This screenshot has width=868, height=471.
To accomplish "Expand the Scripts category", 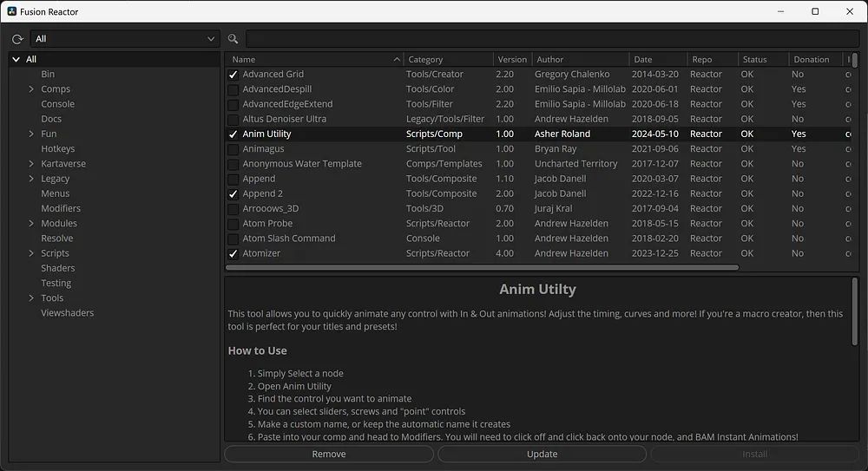I will pyautogui.click(x=31, y=253).
